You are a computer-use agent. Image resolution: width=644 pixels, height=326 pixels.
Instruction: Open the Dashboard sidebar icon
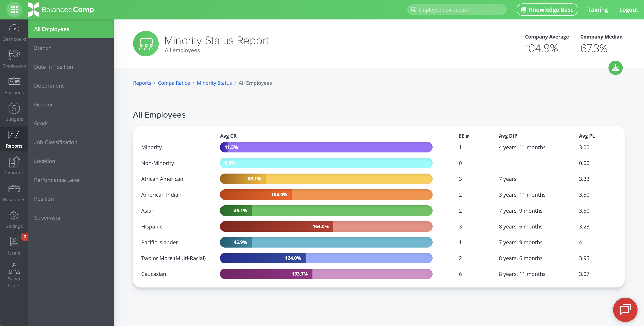tap(14, 32)
